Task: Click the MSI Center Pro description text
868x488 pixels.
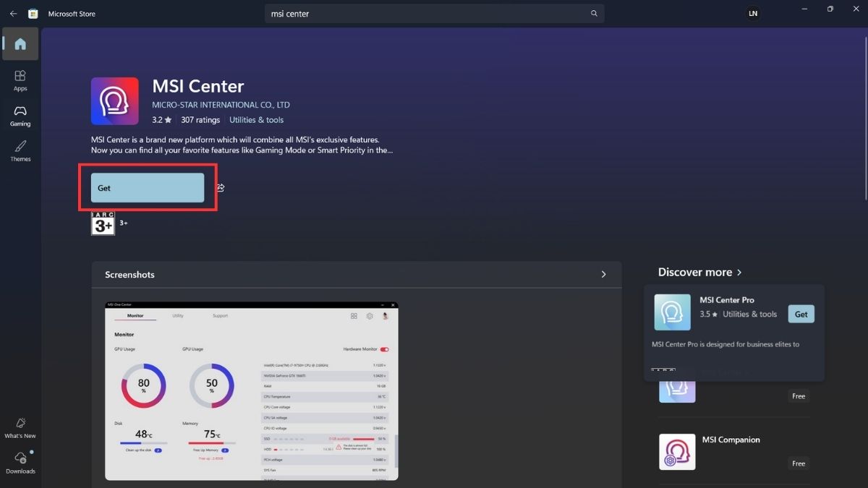Action: coord(726,344)
